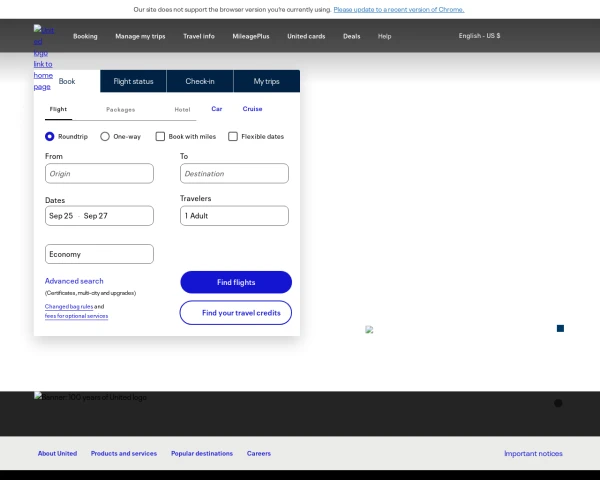Viewport: 600px width, 480px height.
Task: Switch to the Flight status tab
Action: 133,81
